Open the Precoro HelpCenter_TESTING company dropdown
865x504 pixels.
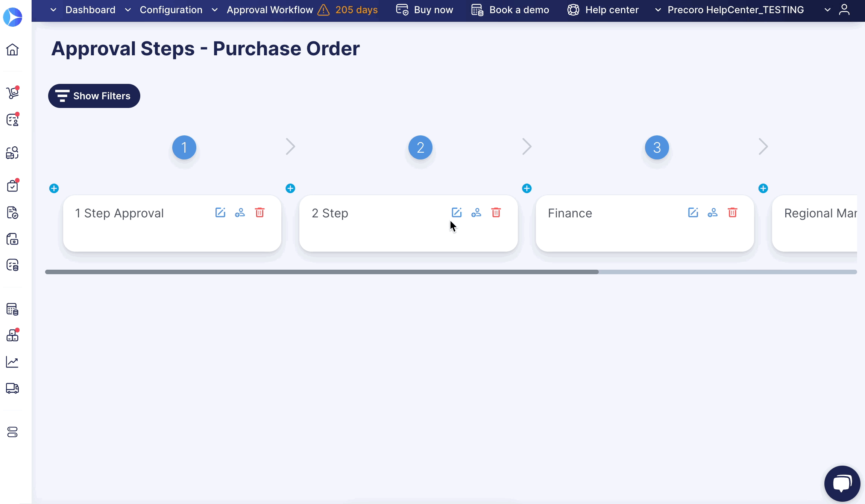coord(735,10)
